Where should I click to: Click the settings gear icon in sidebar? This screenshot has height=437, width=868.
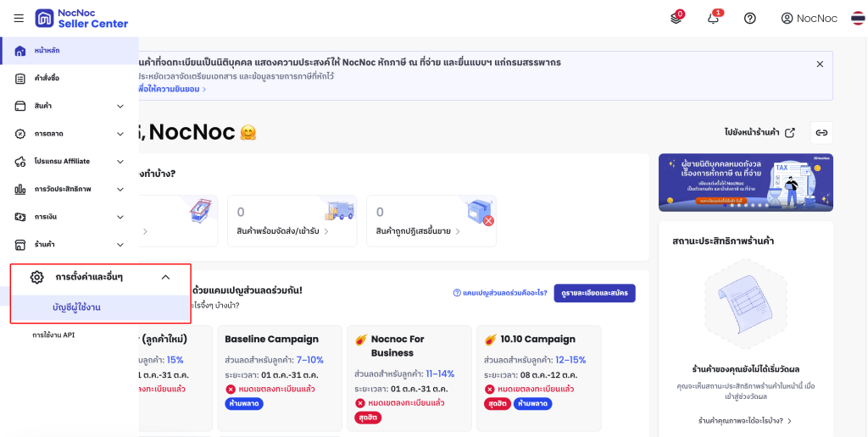point(36,277)
